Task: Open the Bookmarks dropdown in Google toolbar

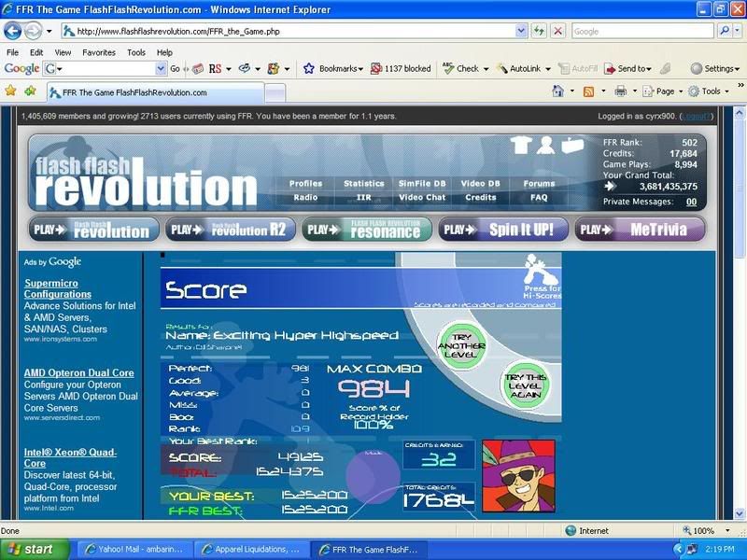Action: [x=334, y=69]
